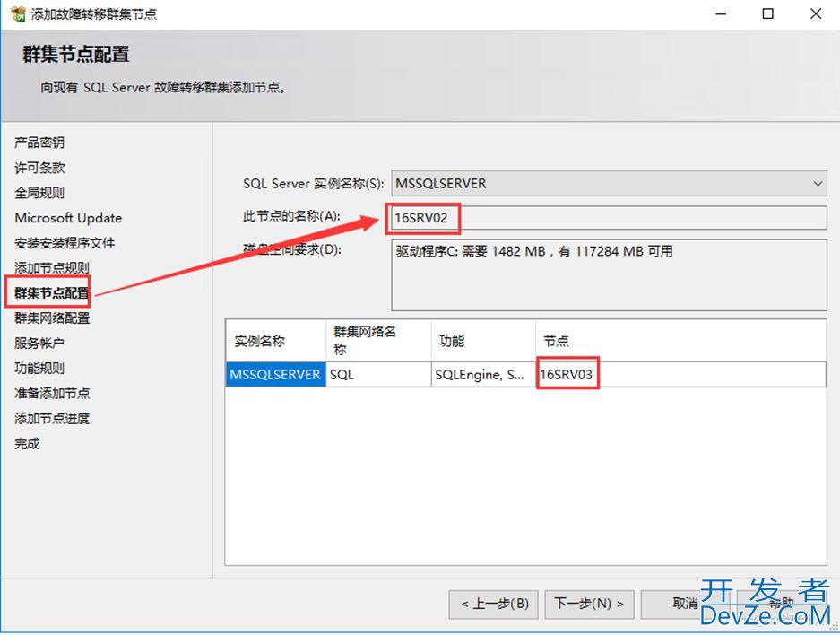Select 全局规则 step in sidebar
Viewport: 840px width, 635px height.
point(39,193)
